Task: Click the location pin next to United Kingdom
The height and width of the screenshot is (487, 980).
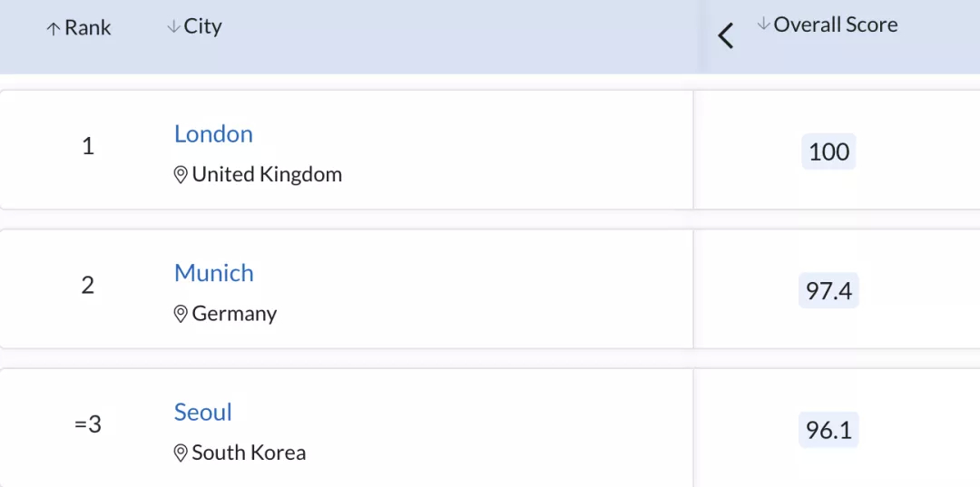Action: click(x=181, y=175)
